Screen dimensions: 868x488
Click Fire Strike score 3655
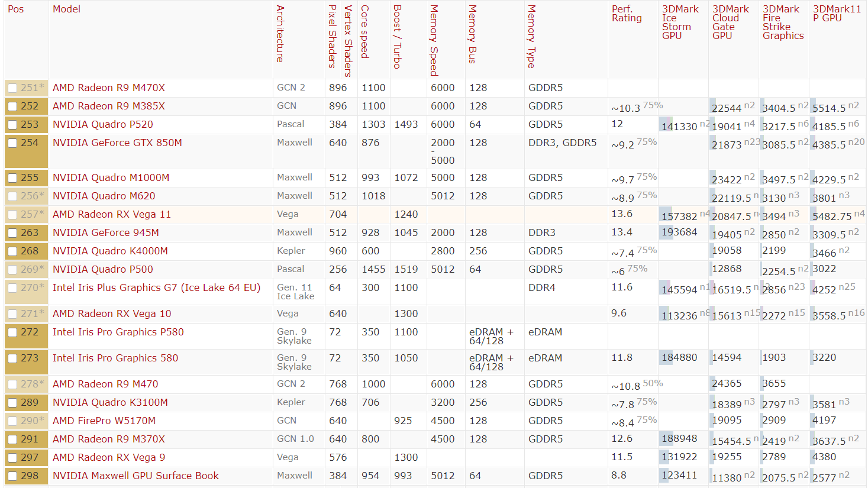coord(774,384)
